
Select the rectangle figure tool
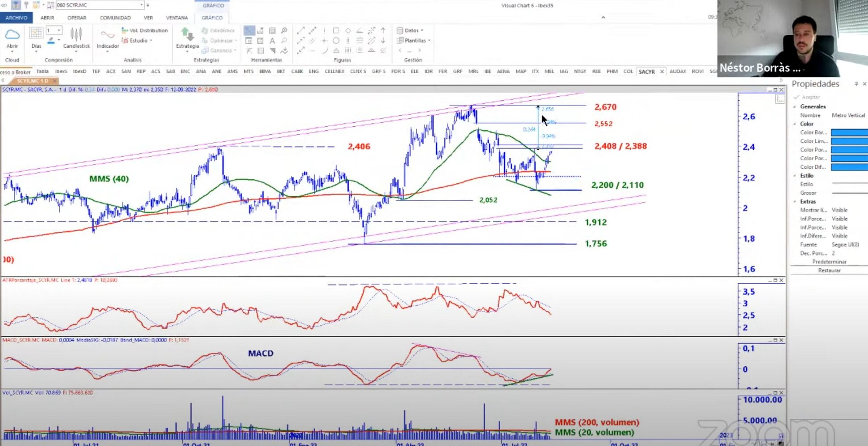coord(336,31)
